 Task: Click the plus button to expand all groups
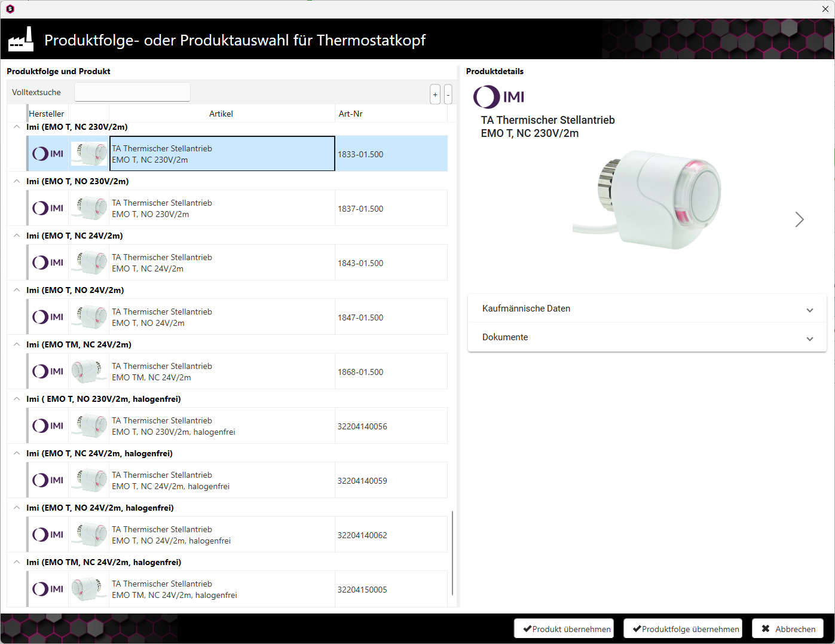(435, 94)
